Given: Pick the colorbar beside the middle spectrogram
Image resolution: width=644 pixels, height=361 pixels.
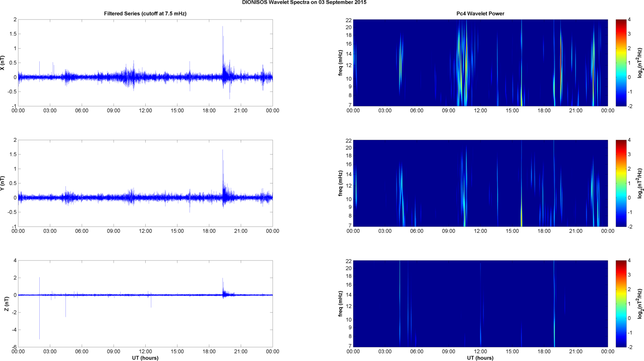Looking at the screenshot, I should (621, 183).
